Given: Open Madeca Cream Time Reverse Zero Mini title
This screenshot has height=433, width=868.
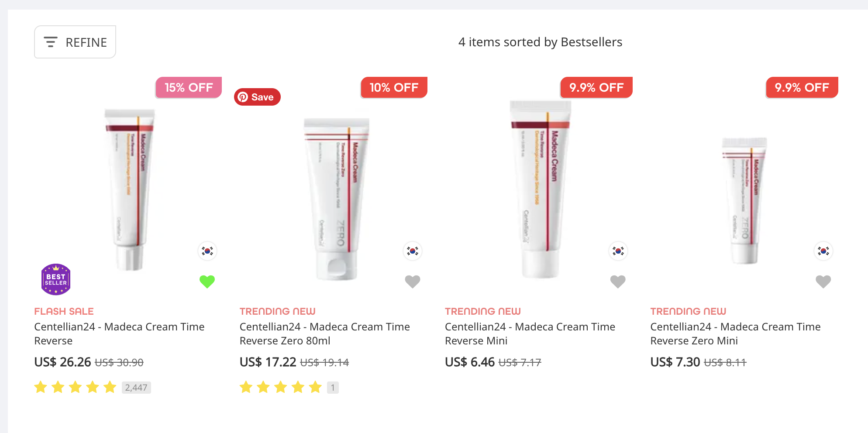Looking at the screenshot, I should [x=735, y=333].
